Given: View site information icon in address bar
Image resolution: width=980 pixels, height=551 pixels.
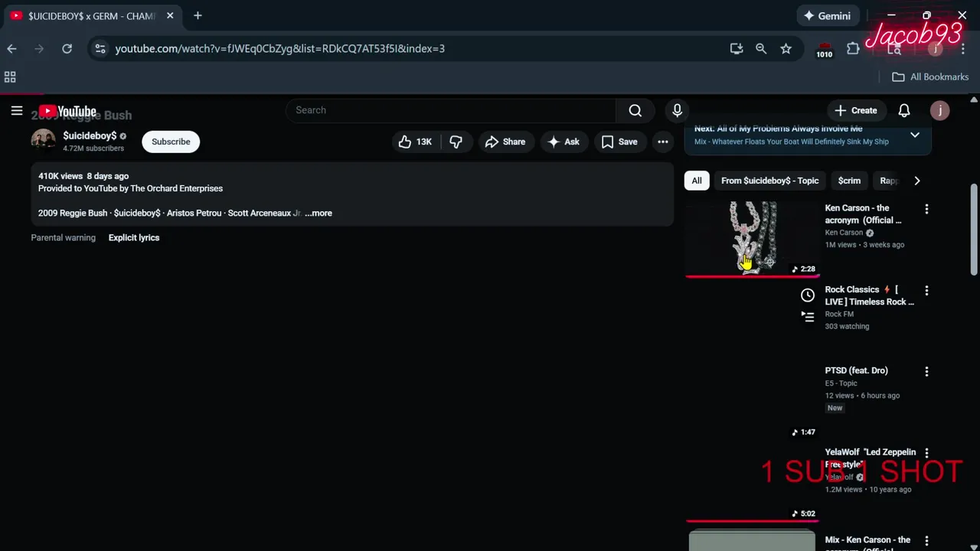Looking at the screenshot, I should 100,48.
